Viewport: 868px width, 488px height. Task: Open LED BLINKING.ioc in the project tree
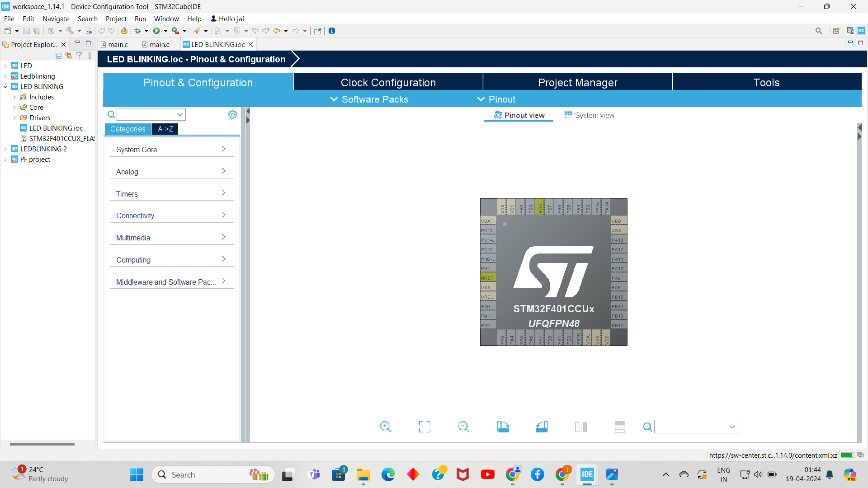click(56, 128)
